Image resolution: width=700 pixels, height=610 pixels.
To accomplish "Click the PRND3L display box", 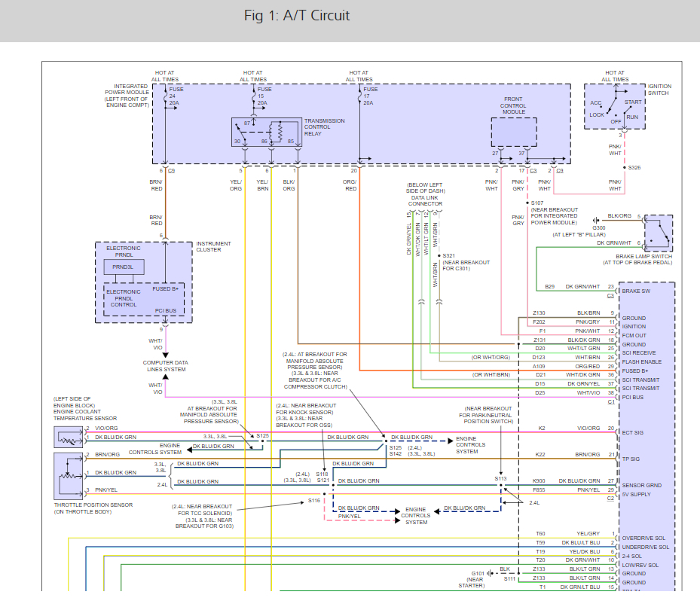I will [124, 267].
